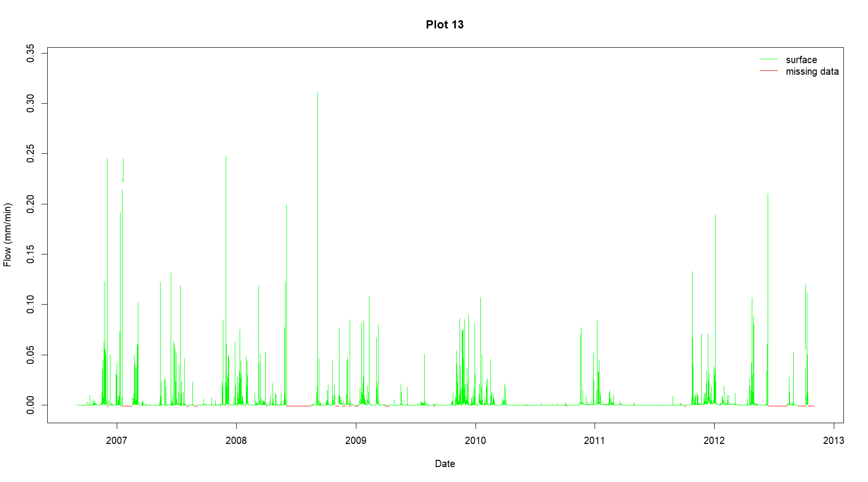Click the 0.25 y-axis tick label
This screenshot has width=868, height=482.
point(30,154)
